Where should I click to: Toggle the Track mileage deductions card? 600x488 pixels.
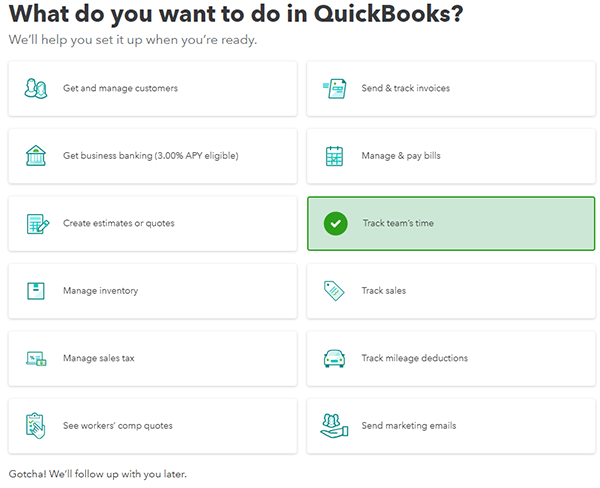(451, 359)
